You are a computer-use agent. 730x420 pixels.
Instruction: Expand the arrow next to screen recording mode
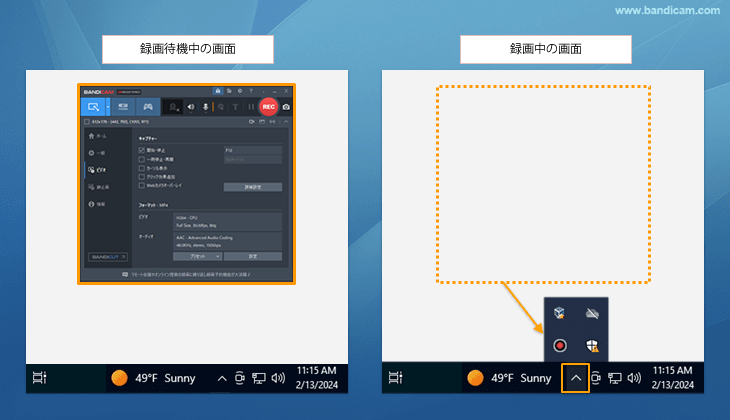[x=107, y=106]
